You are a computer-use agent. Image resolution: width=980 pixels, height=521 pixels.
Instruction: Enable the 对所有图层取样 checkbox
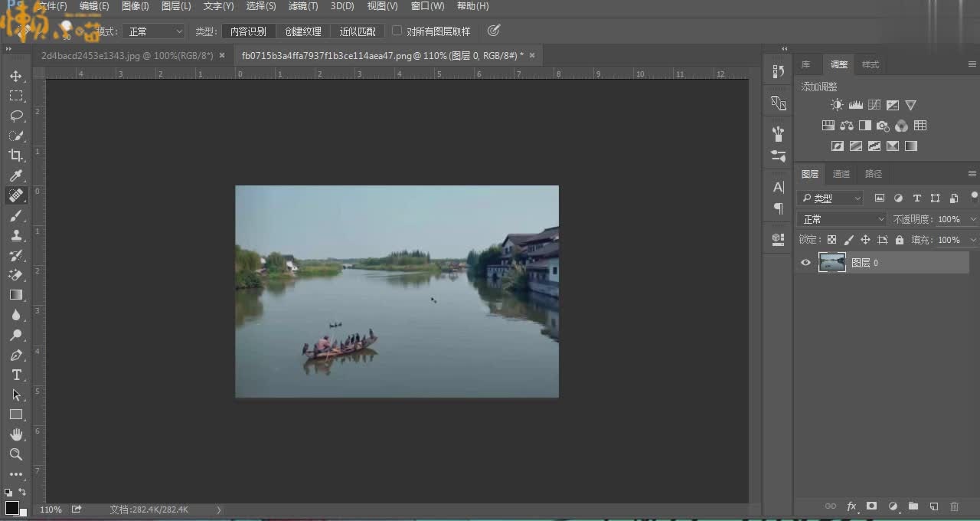tap(397, 31)
